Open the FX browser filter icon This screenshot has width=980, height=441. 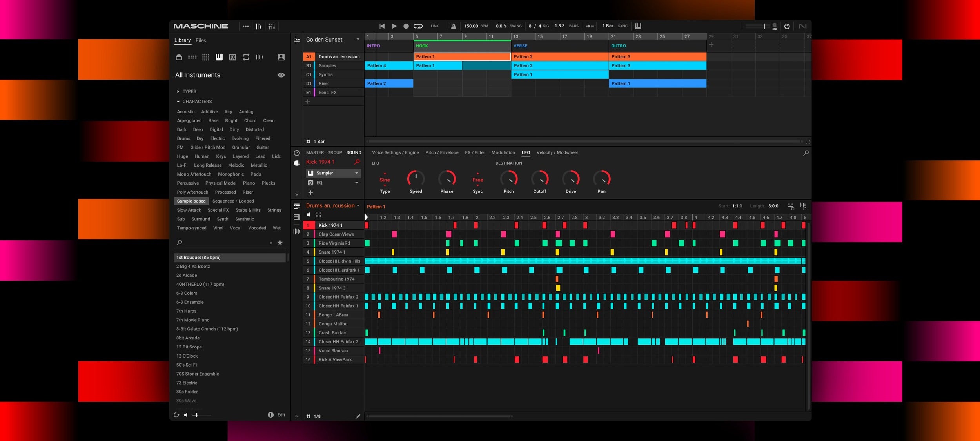233,57
